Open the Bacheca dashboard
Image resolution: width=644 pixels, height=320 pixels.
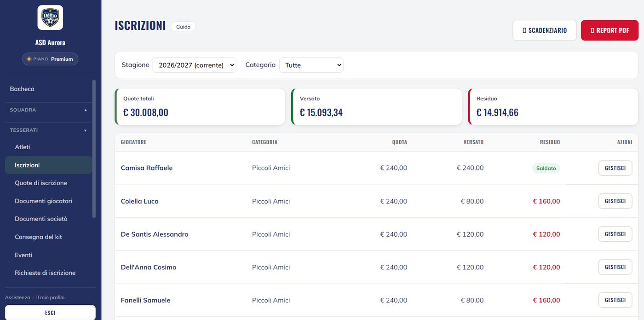pos(22,89)
